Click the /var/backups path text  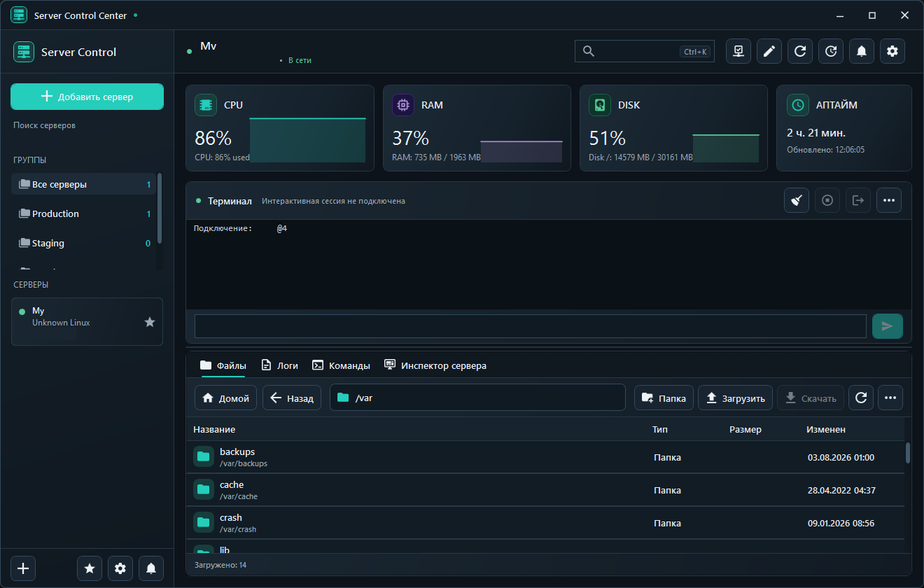(244, 463)
